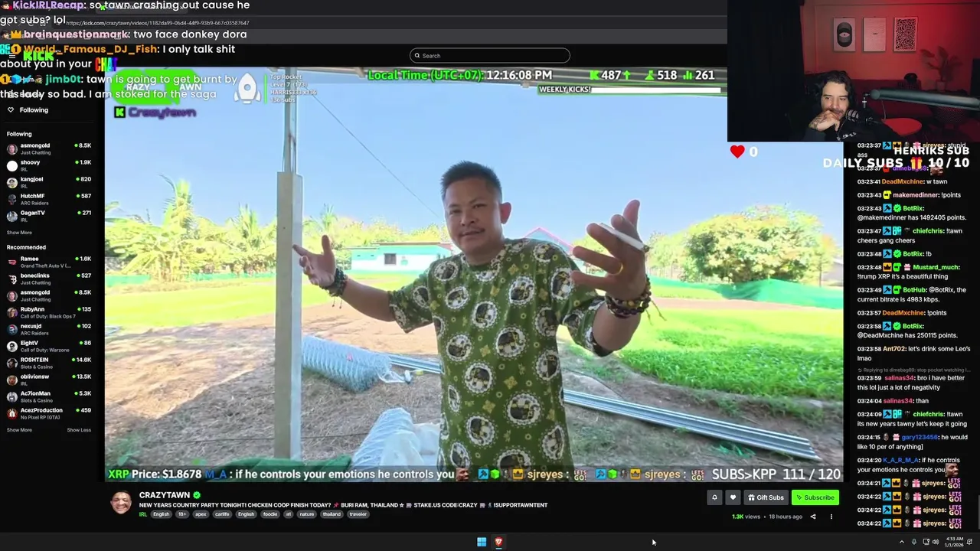Viewport: 980px width, 551px height.
Task: Click the rocket icon in stream overlay
Action: [x=247, y=89]
